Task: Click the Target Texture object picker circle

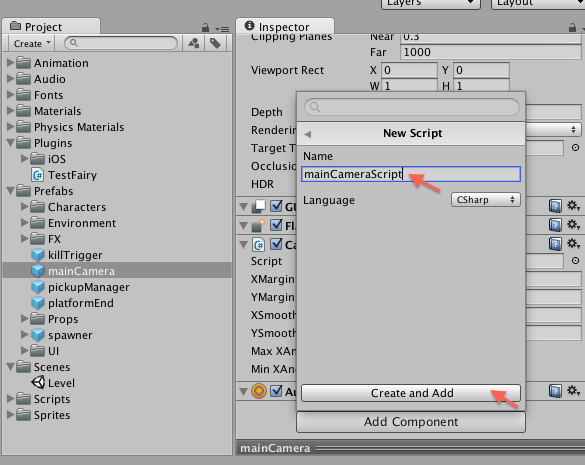Action: 575,148
